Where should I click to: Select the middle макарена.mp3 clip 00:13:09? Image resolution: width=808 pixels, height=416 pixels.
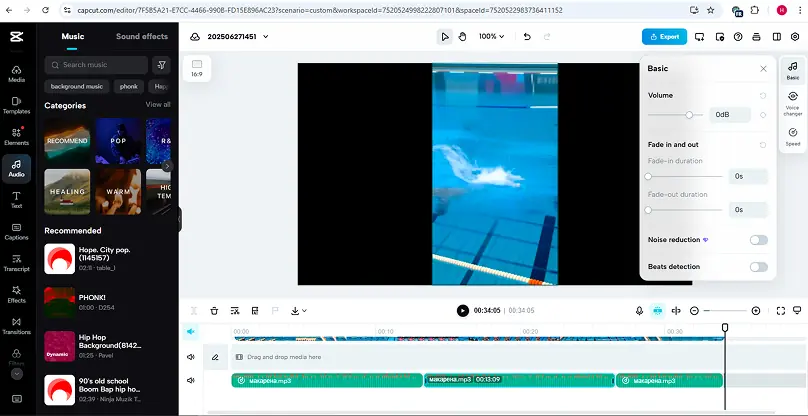coord(519,380)
